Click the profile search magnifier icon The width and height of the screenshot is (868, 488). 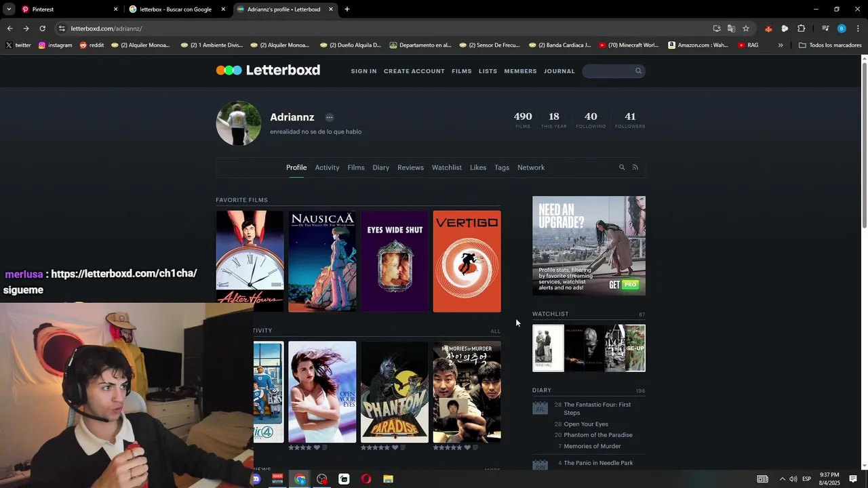[x=622, y=167]
